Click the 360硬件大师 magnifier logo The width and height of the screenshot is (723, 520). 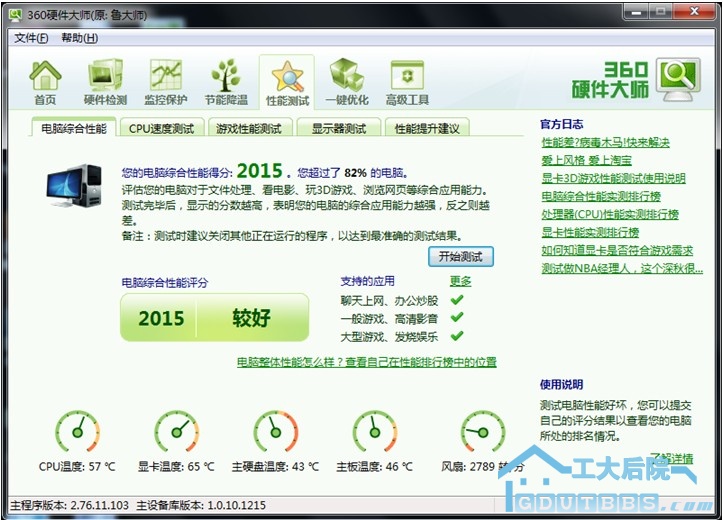coord(677,78)
